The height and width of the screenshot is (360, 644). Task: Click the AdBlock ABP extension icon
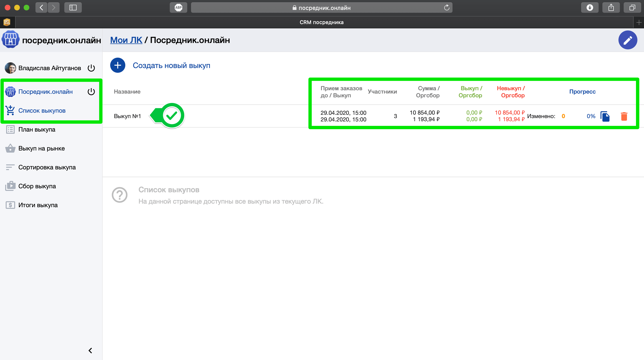(178, 8)
